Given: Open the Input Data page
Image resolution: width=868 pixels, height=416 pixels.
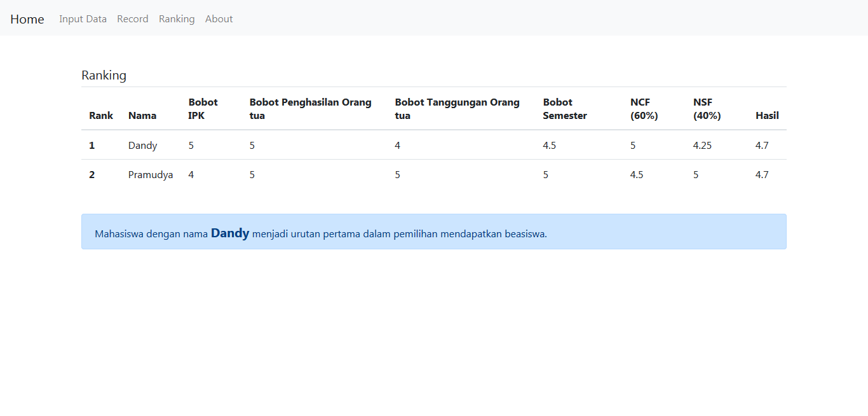Looking at the screenshot, I should 83,19.
